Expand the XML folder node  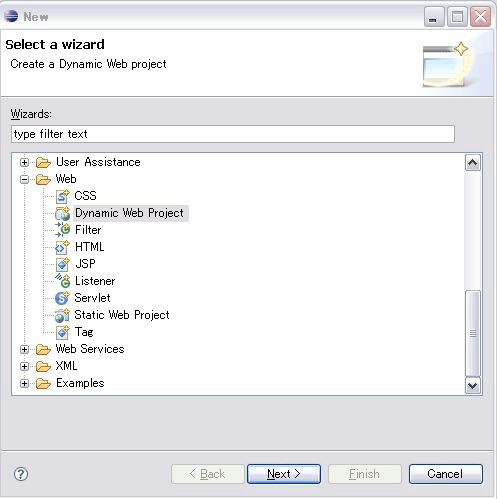point(24,366)
